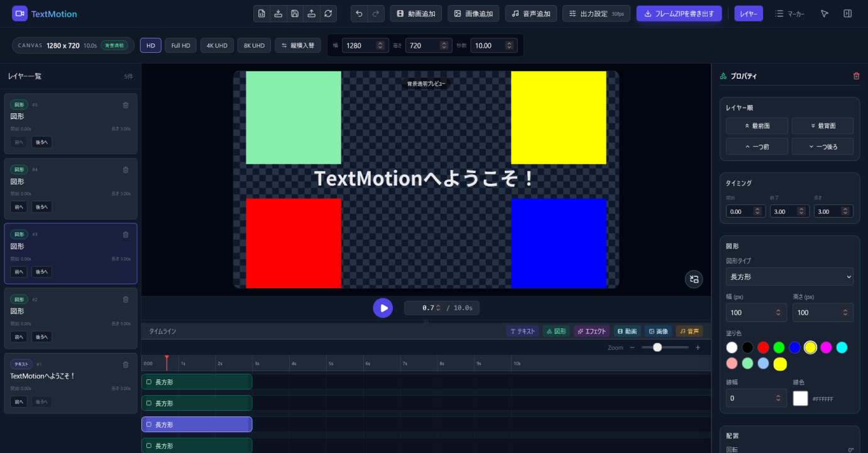Click the timing 開始 0.00 stepper arrows
Screen dimensions: 868x453
pyautogui.click(x=757, y=211)
